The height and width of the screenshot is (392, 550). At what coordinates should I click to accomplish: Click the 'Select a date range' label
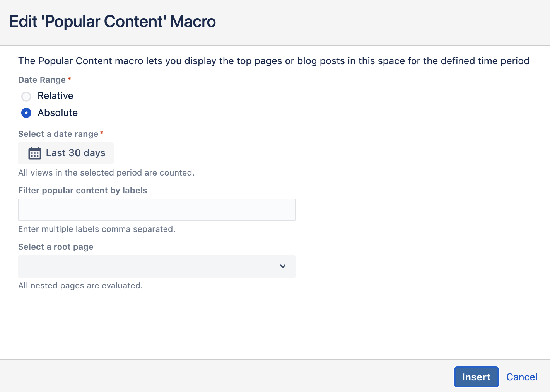coord(58,134)
